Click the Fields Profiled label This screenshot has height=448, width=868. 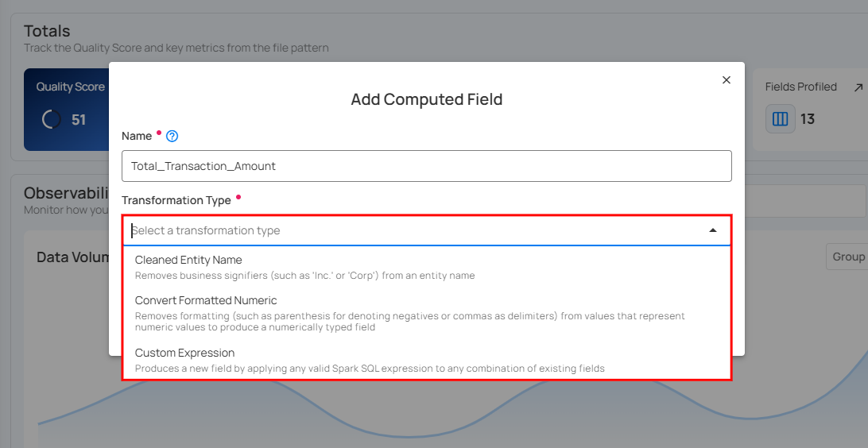(x=800, y=87)
